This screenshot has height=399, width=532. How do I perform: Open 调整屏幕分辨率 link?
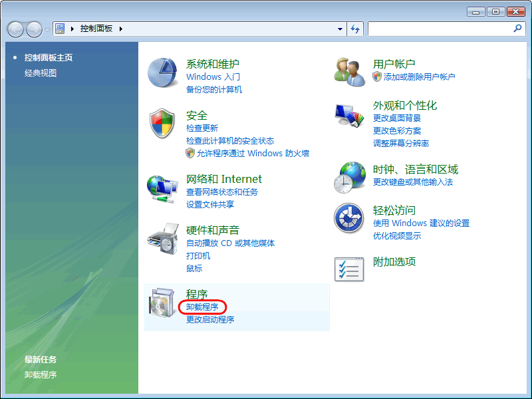click(401, 143)
